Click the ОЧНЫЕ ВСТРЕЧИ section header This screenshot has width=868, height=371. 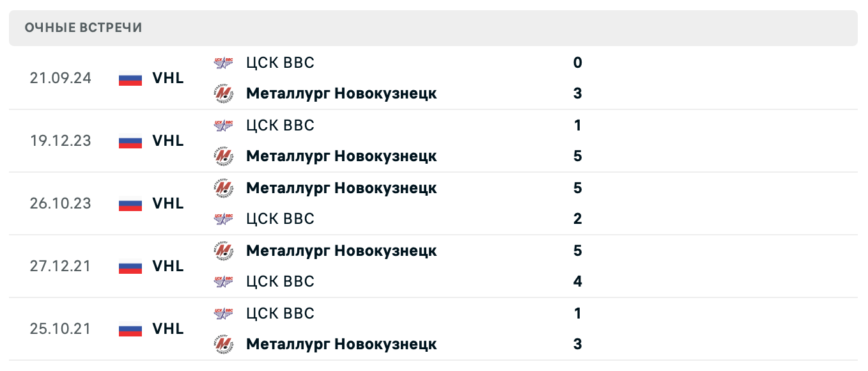[84, 28]
